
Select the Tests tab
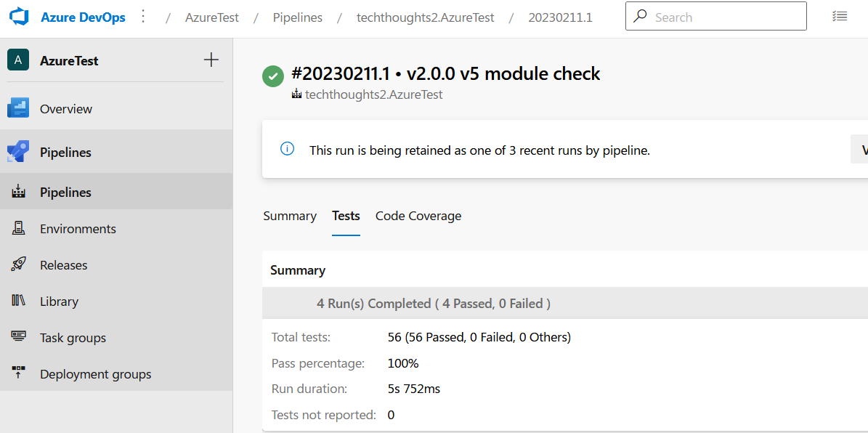coord(346,216)
